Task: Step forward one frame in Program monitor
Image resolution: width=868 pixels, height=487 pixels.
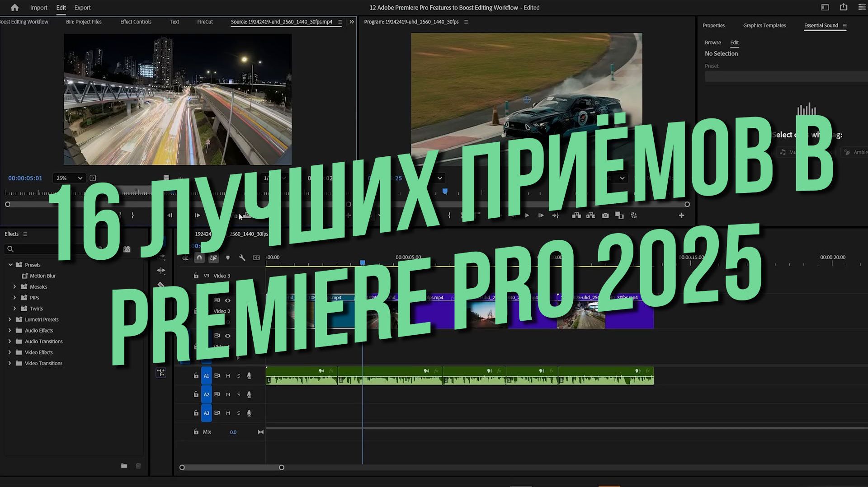Action: (541, 215)
